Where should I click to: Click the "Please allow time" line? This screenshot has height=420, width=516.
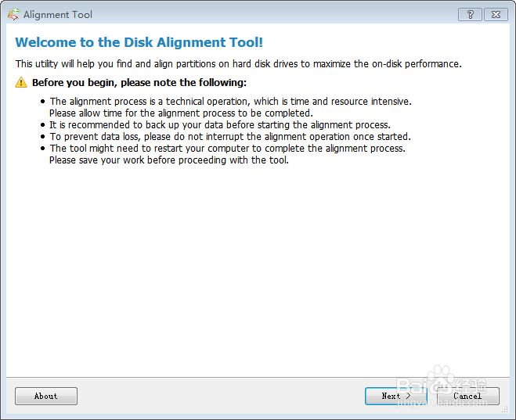point(181,113)
